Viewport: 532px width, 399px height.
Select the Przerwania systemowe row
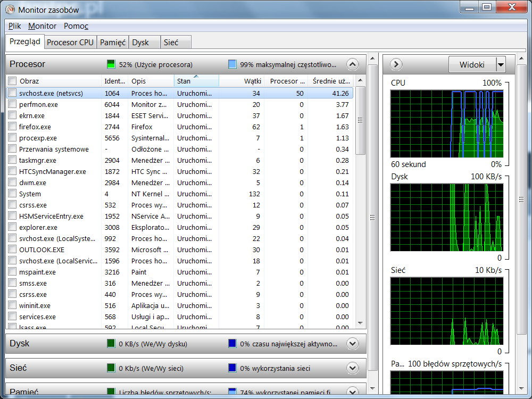[x=180, y=149]
